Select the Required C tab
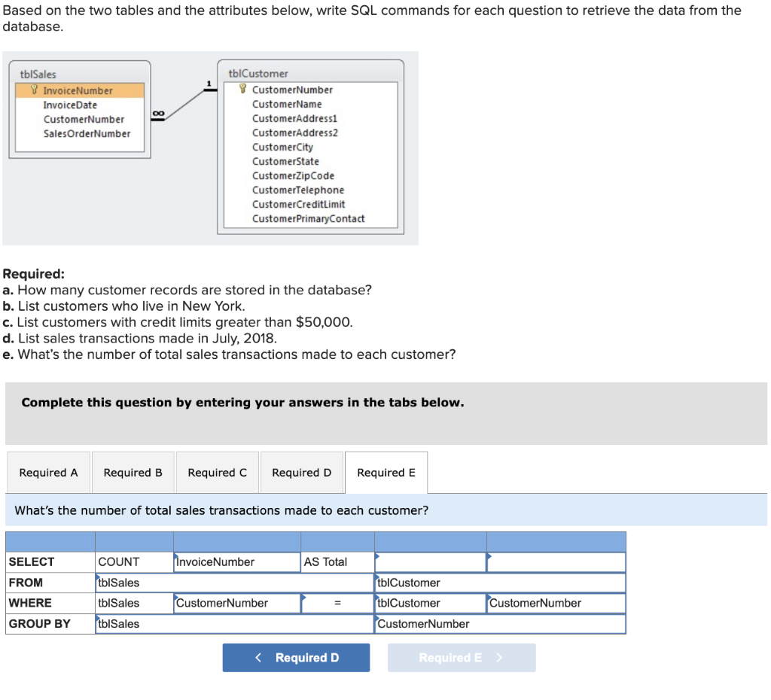Screen dimensions: 771x700 217,472
